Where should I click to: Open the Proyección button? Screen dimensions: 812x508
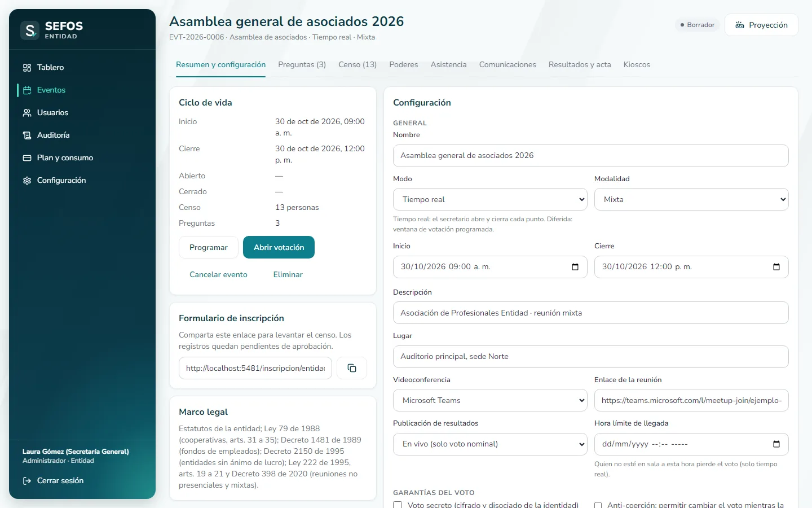[761, 25]
